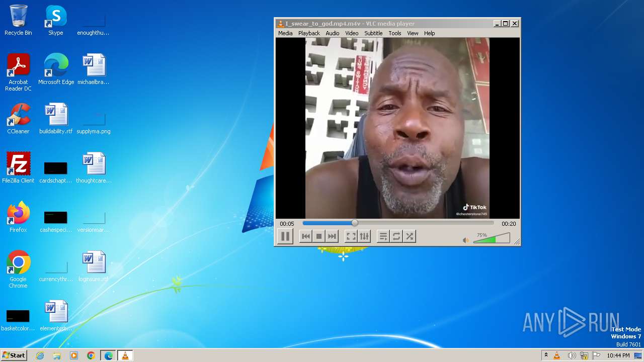Open Windows Media Player from taskbar
Screen dimensions: 644x362
(74, 355)
